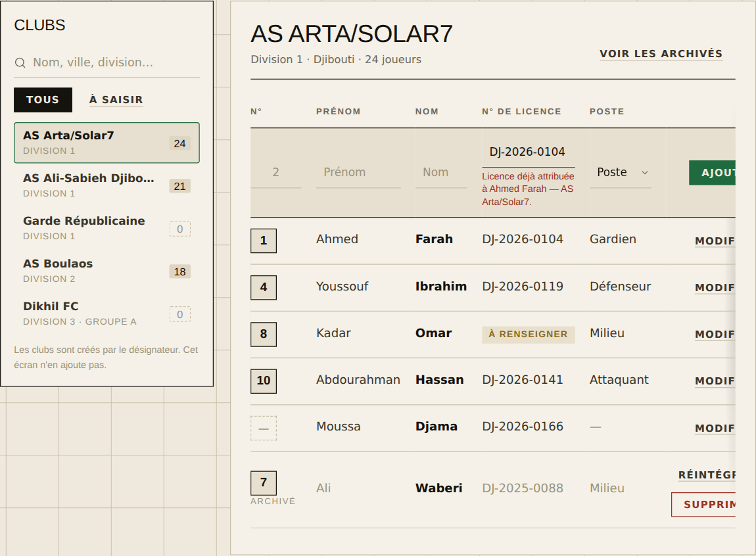Click Modifier for Kadar Omar
756x556 pixels.
[x=715, y=335]
